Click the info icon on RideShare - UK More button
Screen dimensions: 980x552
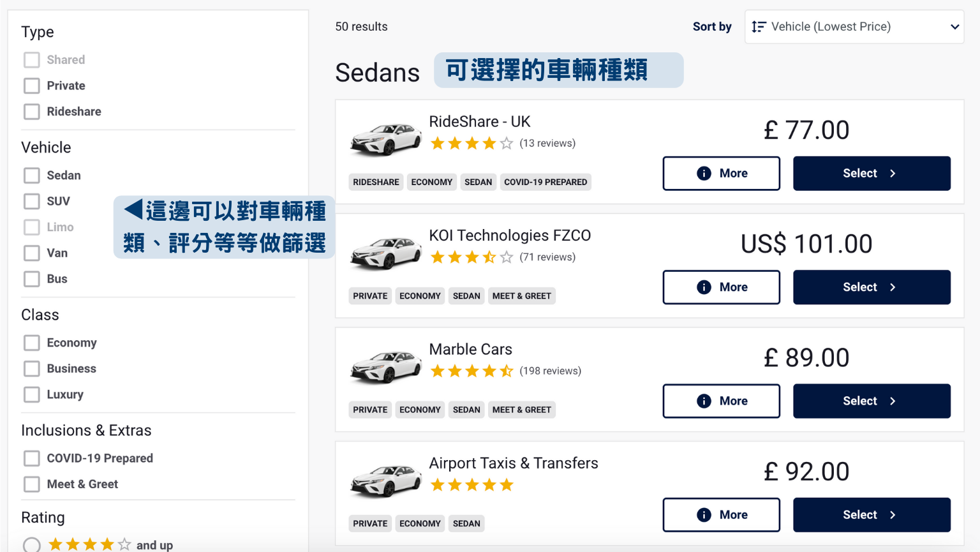pyautogui.click(x=704, y=174)
